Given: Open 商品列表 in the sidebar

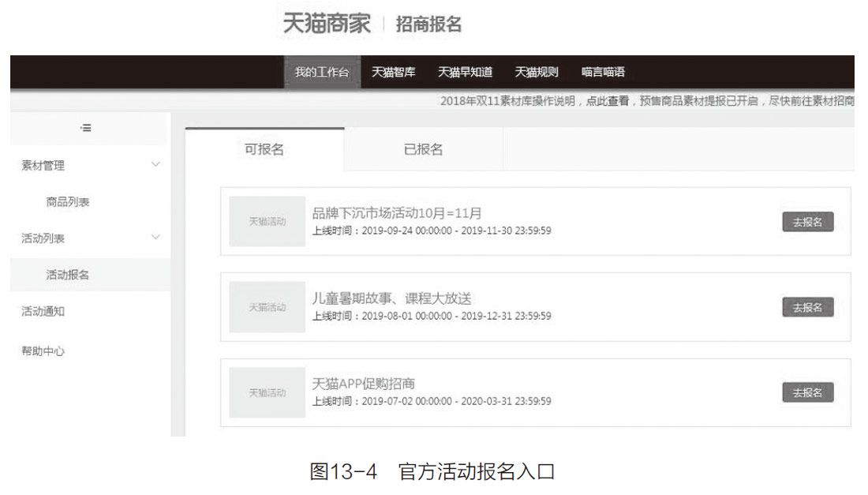Looking at the screenshot, I should [x=68, y=202].
